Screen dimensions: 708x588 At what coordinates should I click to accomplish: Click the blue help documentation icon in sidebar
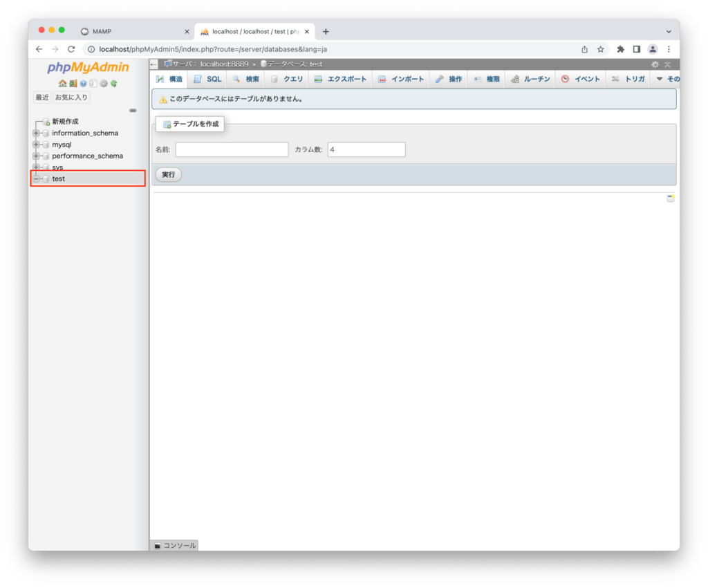tap(83, 84)
